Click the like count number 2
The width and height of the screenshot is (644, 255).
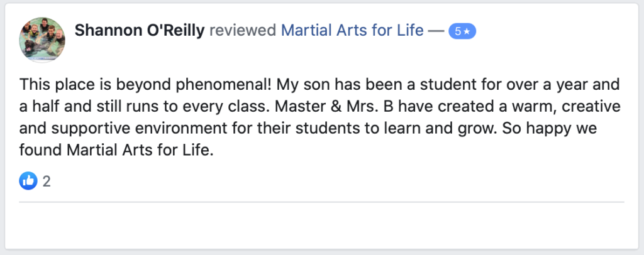[47, 182]
